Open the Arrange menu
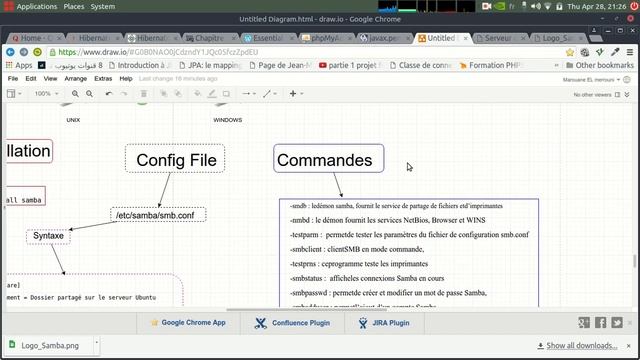Viewport: 640px width, 360px height. (x=76, y=78)
